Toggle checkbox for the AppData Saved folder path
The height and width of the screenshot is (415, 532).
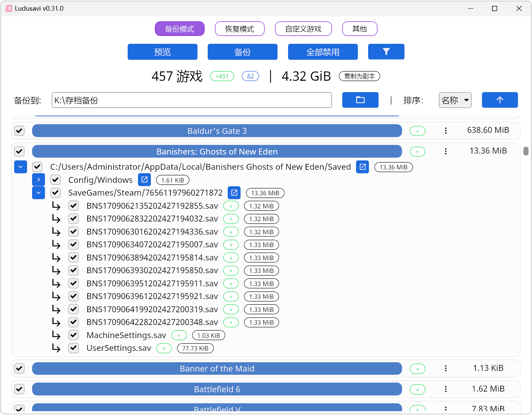(x=37, y=167)
